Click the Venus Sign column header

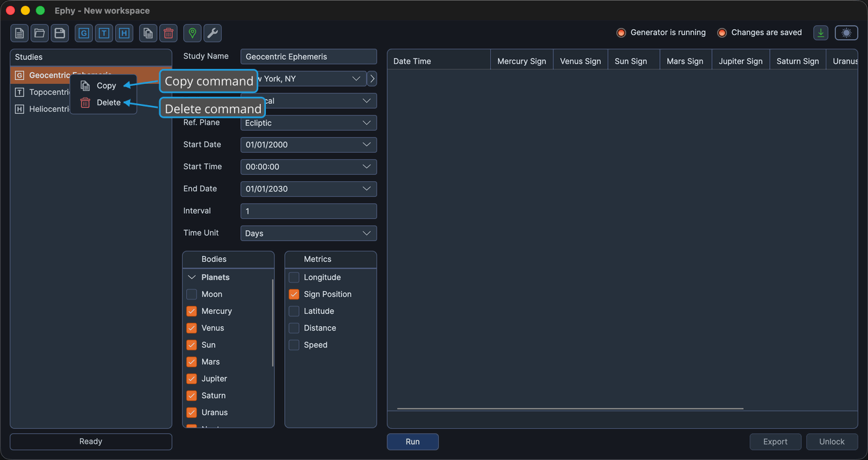pyautogui.click(x=581, y=61)
